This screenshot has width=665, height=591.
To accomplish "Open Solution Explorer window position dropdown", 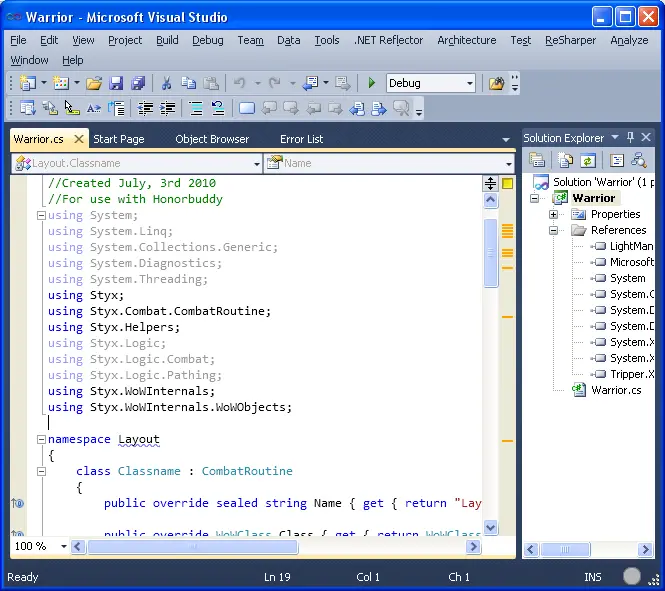I will pos(615,137).
